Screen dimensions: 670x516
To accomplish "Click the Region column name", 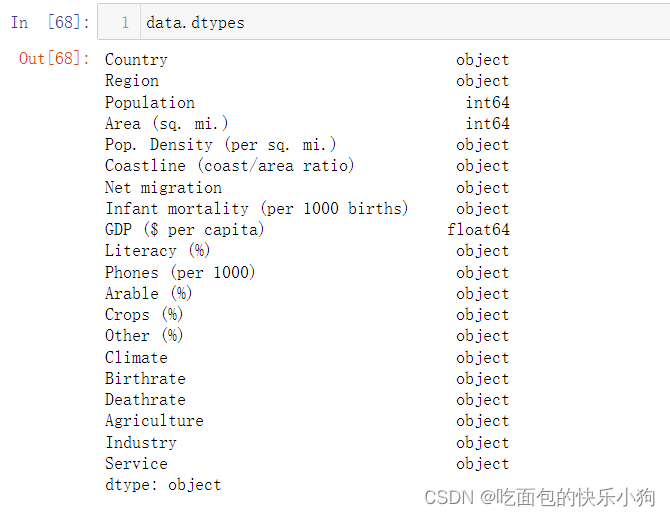I will [x=132, y=81].
